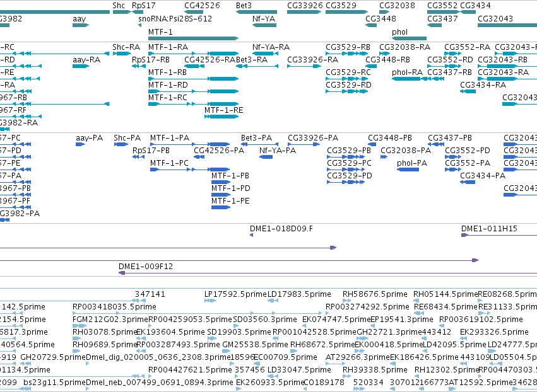Select the CG32038-RA transcript label

pos(405,47)
